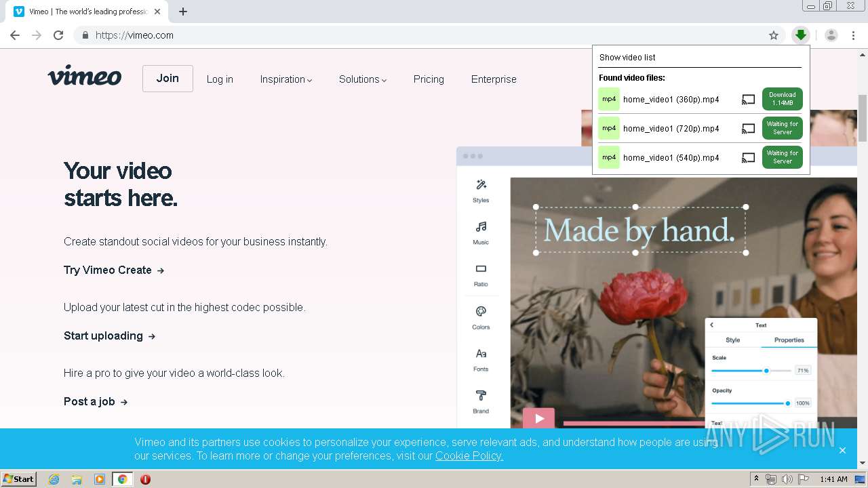Click mp4 badge for 720p video
The width and height of the screenshot is (868, 488).
click(x=609, y=128)
